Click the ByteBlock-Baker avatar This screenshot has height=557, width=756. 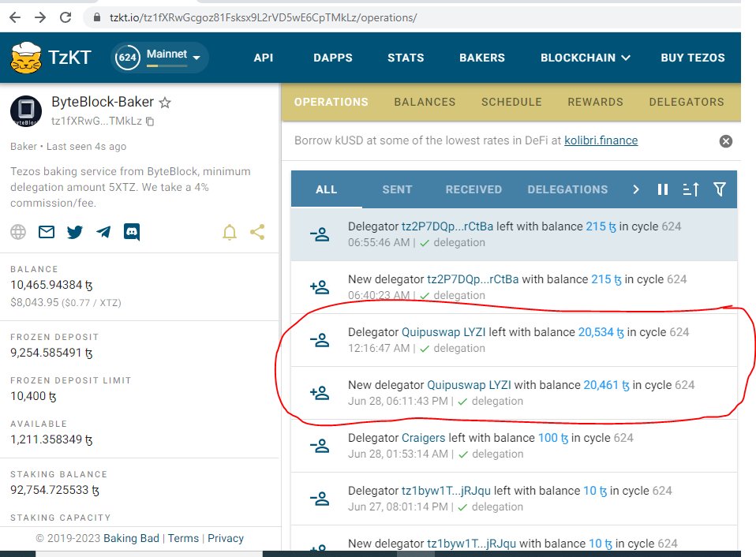pyautogui.click(x=26, y=110)
